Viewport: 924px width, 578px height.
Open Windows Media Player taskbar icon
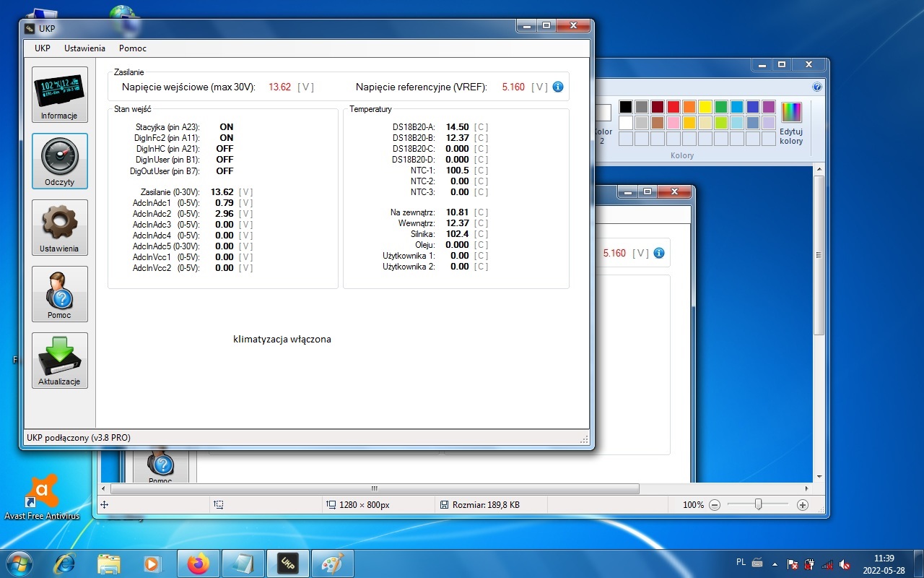[152, 563]
